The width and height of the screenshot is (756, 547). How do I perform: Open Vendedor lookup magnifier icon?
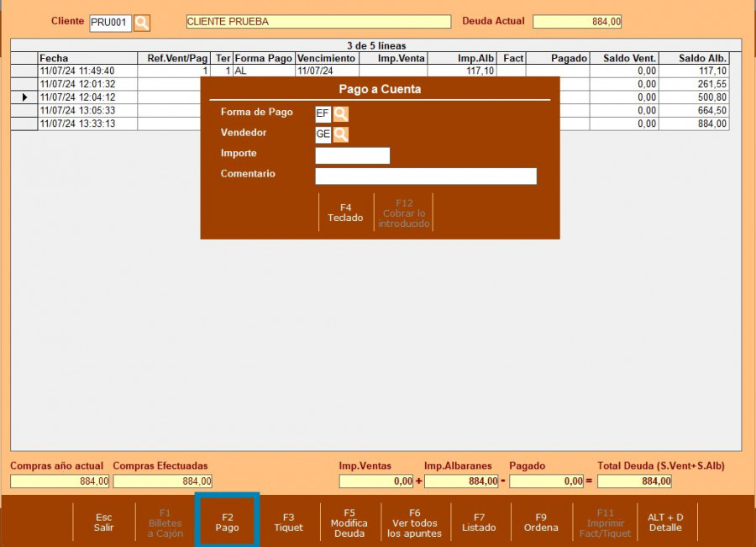coord(340,134)
